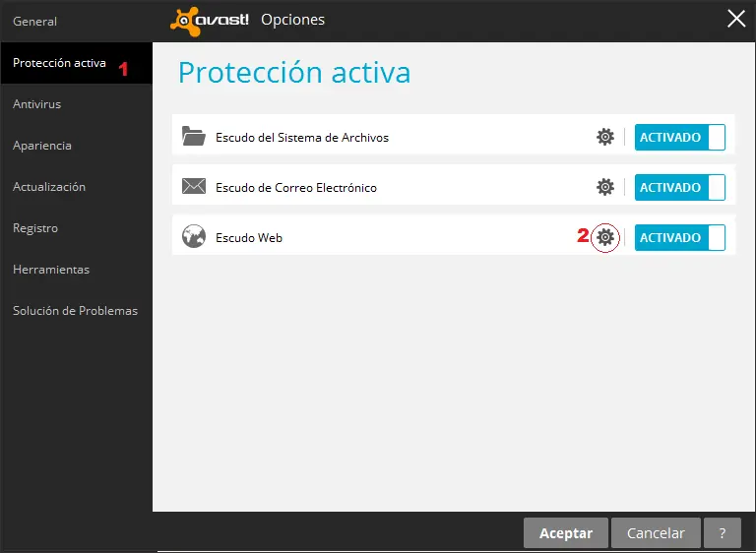
Task: Open Herramientas in sidebar
Action: (76, 270)
